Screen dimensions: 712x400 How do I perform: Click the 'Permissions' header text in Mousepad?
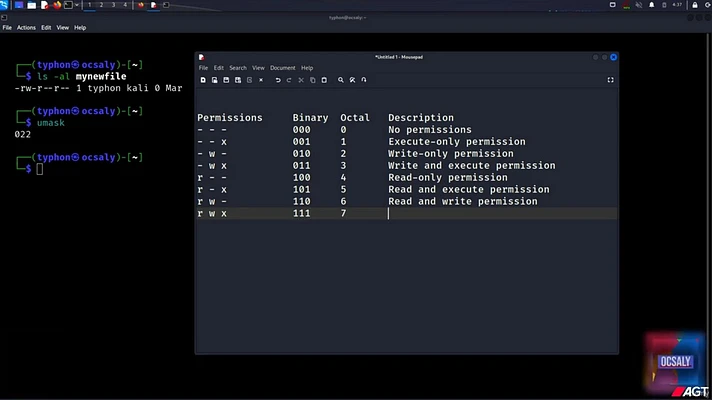pyautogui.click(x=230, y=118)
